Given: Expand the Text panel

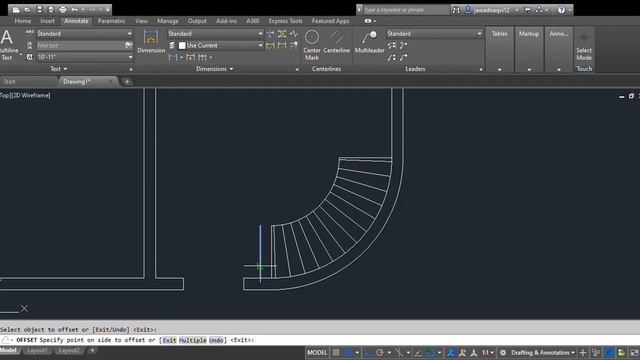Looking at the screenshot, I should point(59,69).
